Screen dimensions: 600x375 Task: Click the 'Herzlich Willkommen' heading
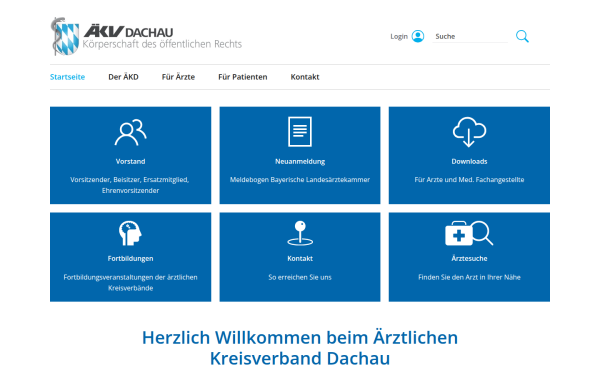tap(300, 348)
